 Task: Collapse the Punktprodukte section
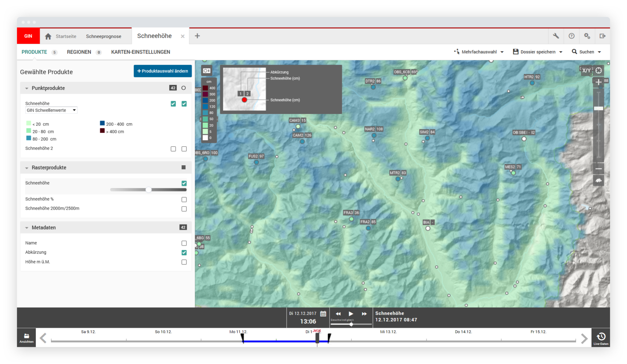pyautogui.click(x=27, y=88)
